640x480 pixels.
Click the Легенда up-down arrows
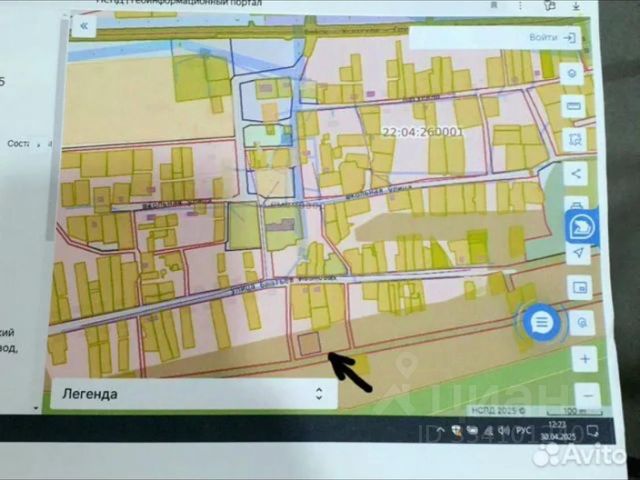(x=319, y=394)
